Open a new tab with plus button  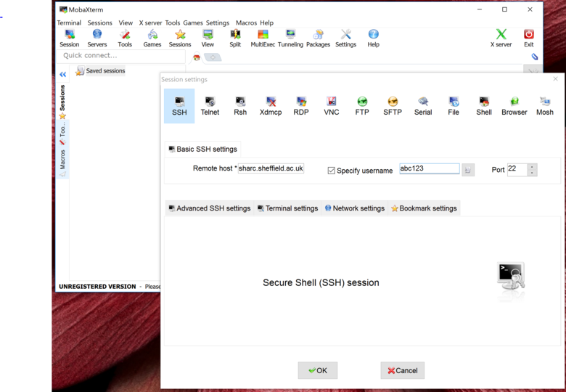point(213,57)
